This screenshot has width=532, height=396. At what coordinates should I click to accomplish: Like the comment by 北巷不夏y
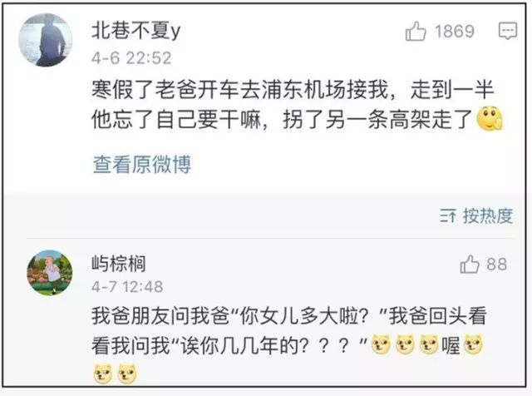pyautogui.click(x=416, y=32)
